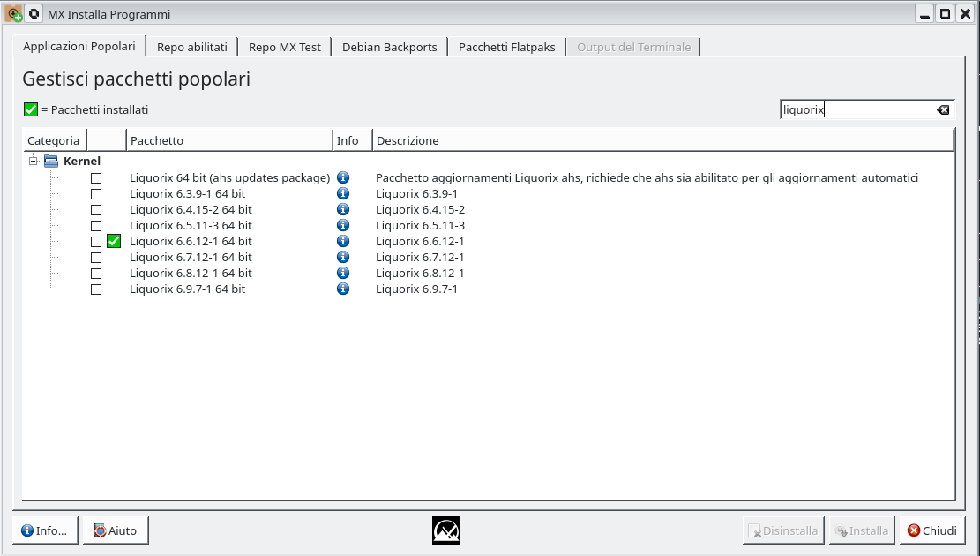The height and width of the screenshot is (556, 980).
Task: Sort by the Categoria column header
Action: tap(55, 140)
